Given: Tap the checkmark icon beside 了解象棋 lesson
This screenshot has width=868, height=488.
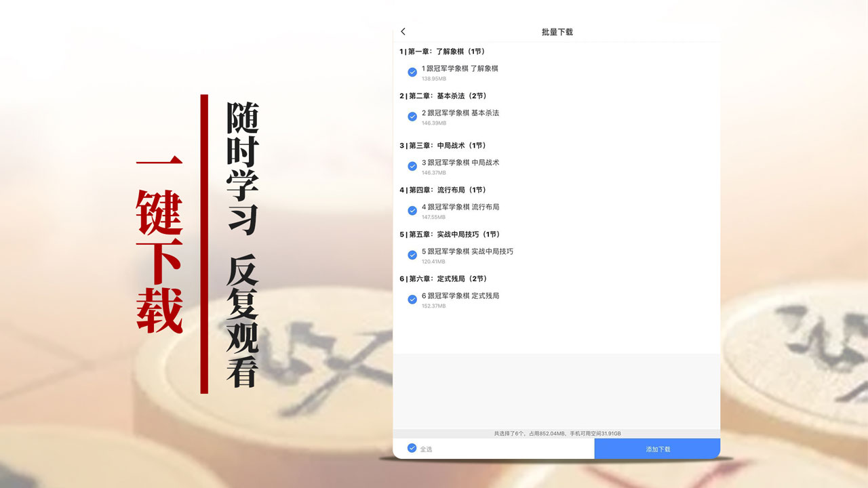Looking at the screenshot, I should coord(412,71).
